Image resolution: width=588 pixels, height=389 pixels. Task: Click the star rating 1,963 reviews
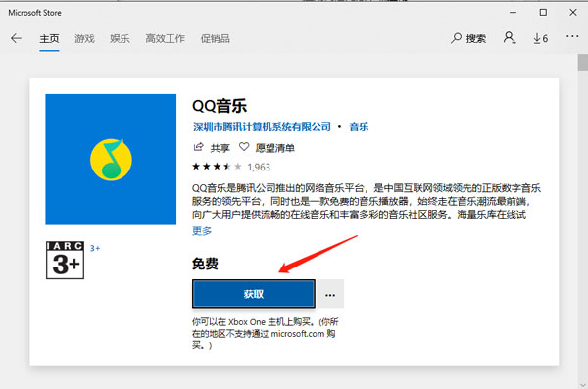[231, 167]
